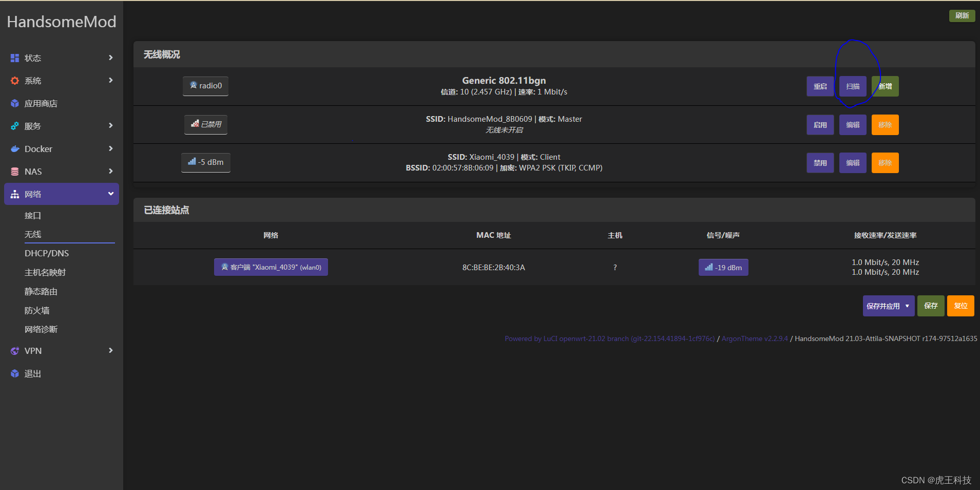
Task: Click the 接收速率/发送速率 column header
Action: [x=886, y=235]
